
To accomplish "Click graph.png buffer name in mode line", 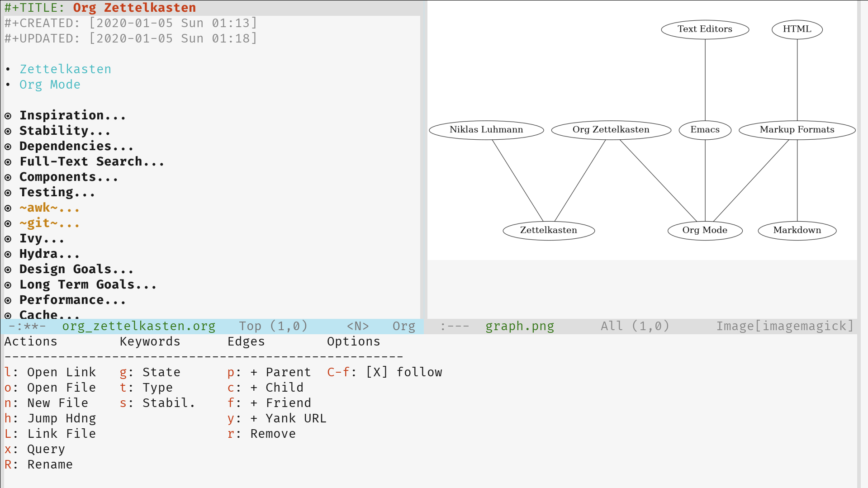I will click(x=520, y=326).
